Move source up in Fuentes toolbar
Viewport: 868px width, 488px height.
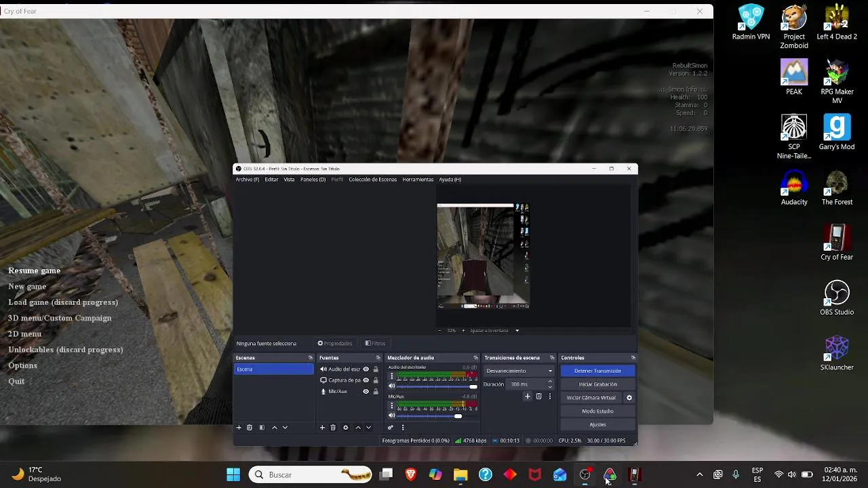(x=358, y=428)
